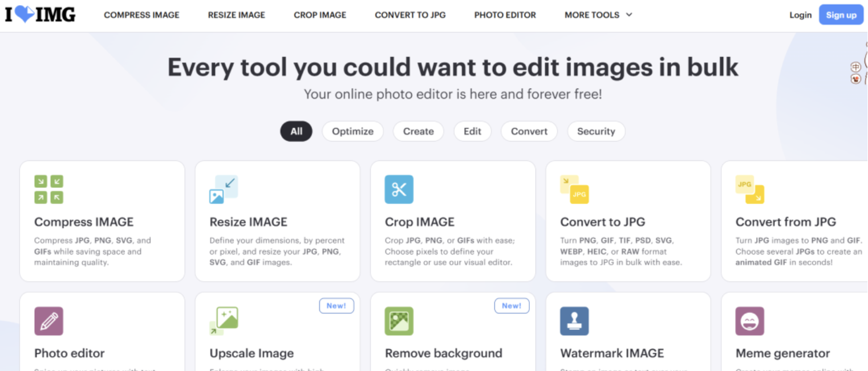Screen dimensions: 868x371
Task: Click the Photo editor pencil icon
Action: tap(48, 321)
